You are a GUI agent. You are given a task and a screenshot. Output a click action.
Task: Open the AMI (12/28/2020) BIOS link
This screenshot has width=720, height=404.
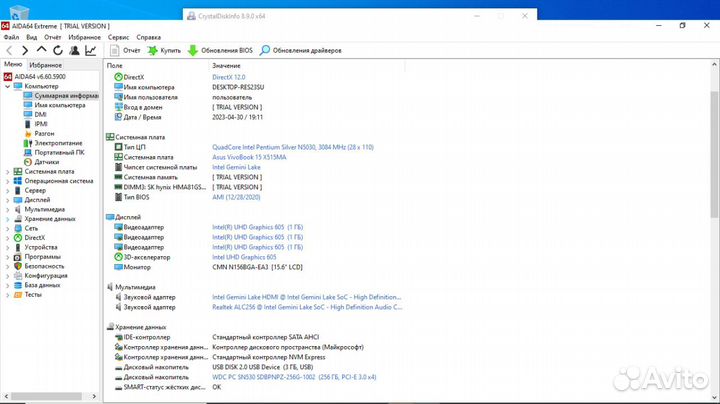click(236, 197)
